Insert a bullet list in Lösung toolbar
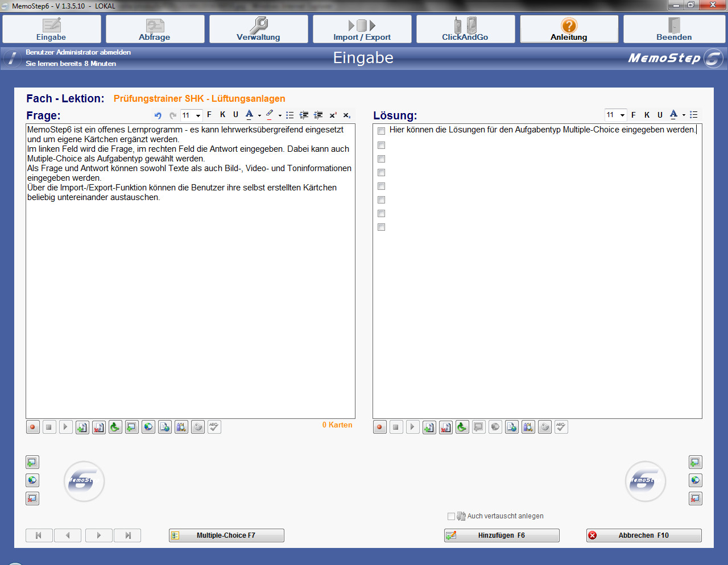The width and height of the screenshot is (728, 565). (x=693, y=115)
